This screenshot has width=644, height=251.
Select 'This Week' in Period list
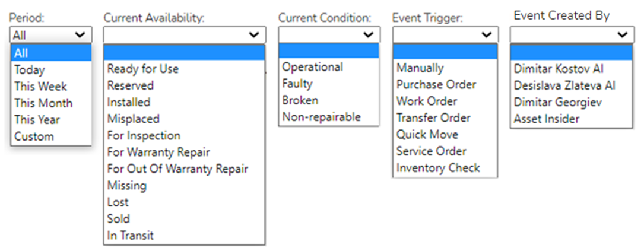(x=41, y=87)
